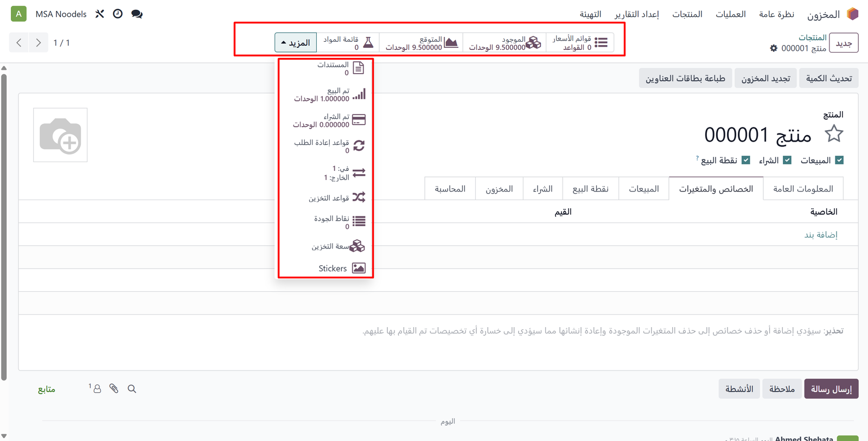The width and height of the screenshot is (868, 441).
Task: Switch to the المبيعات tab
Action: click(x=644, y=188)
